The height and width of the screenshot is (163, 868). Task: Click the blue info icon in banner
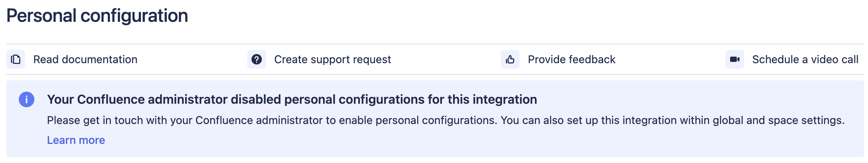point(27,99)
